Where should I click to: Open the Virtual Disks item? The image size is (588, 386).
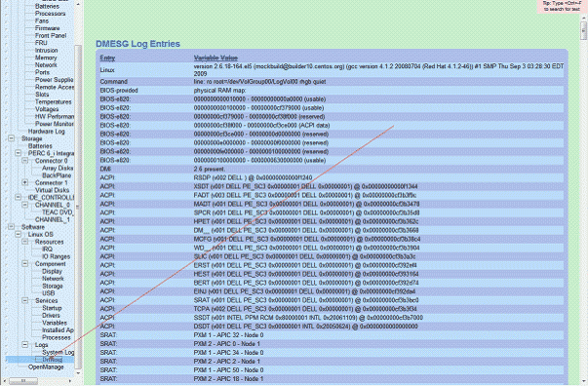(x=52, y=190)
